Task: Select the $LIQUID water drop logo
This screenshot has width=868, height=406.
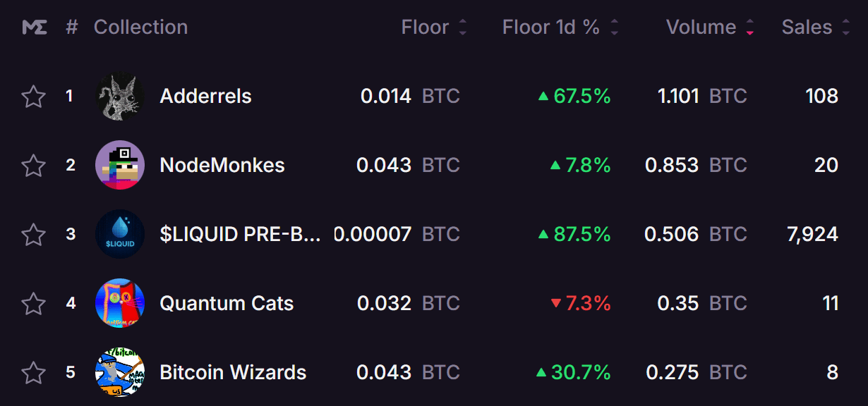Action: pos(120,234)
